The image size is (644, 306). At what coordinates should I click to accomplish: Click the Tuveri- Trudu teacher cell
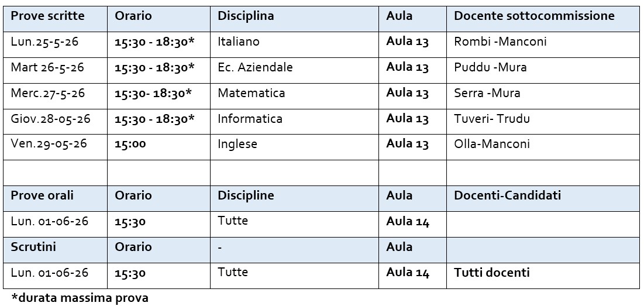tap(543, 122)
